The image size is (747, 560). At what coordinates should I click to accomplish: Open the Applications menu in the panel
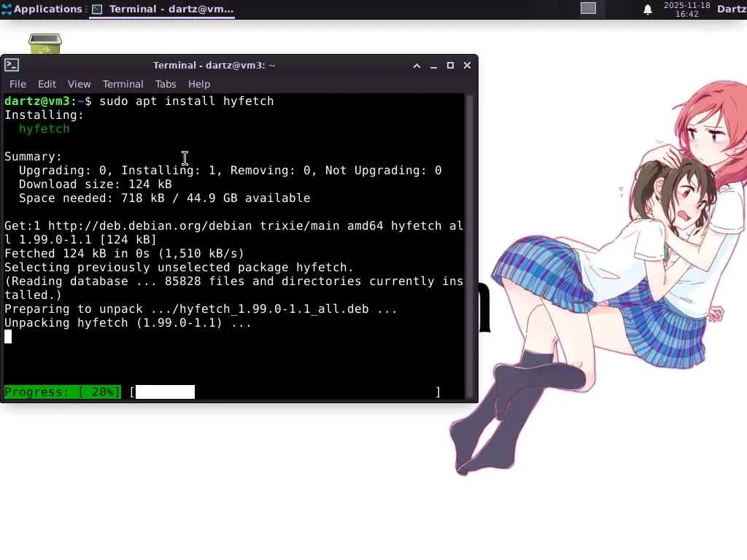(x=42, y=9)
